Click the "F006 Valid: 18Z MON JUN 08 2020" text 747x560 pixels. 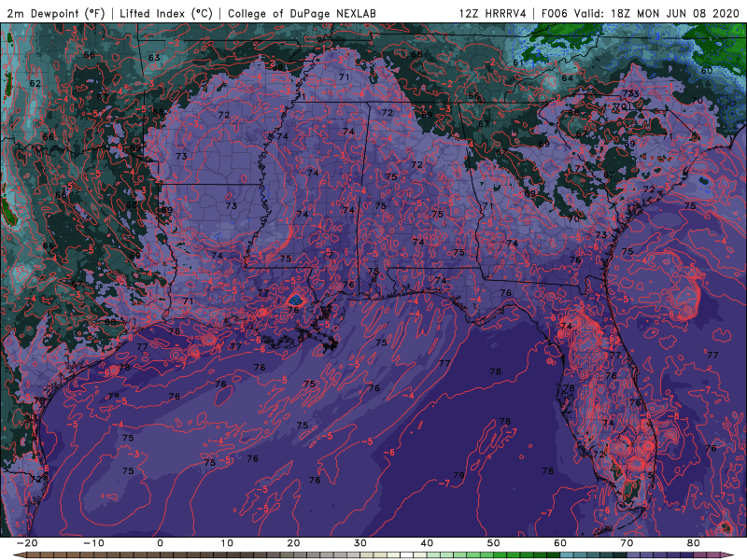pyautogui.click(x=641, y=13)
